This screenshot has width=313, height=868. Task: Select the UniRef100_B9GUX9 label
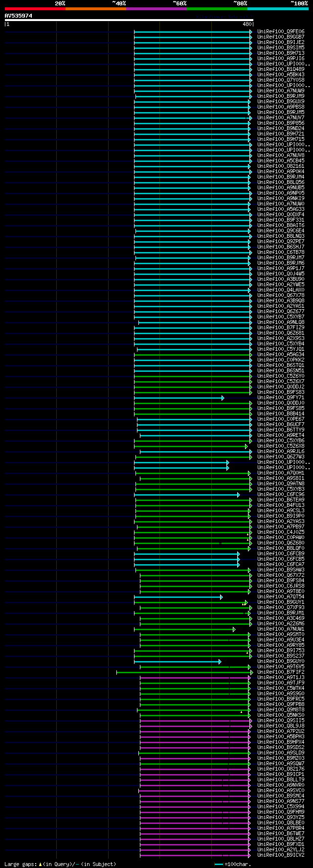281,102
